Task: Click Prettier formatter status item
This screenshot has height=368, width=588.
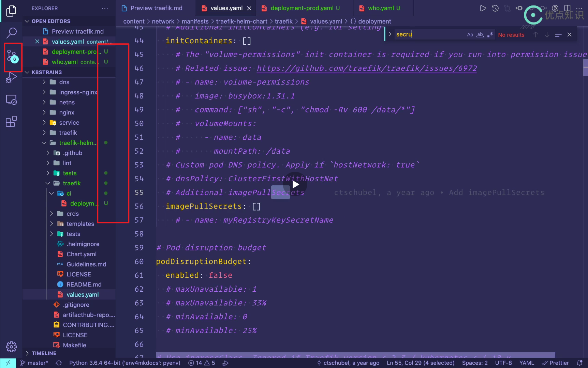Action: 555,363
